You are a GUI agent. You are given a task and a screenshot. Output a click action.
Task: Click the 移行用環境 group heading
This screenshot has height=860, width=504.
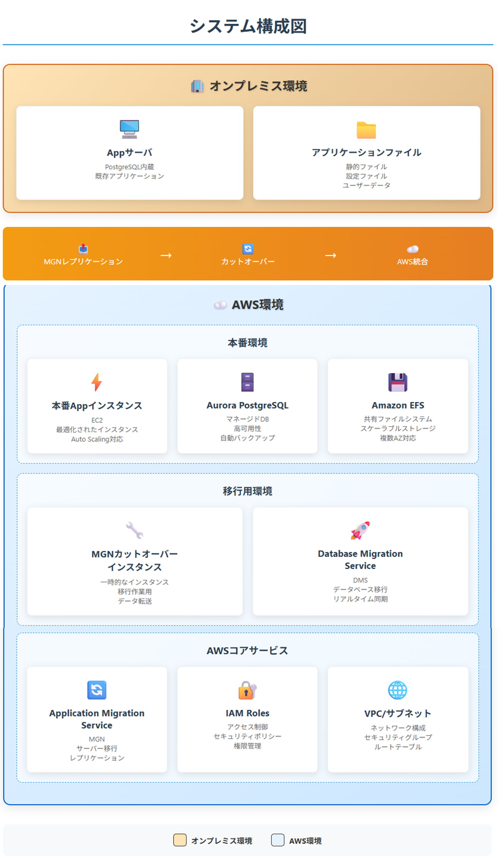coord(248,491)
